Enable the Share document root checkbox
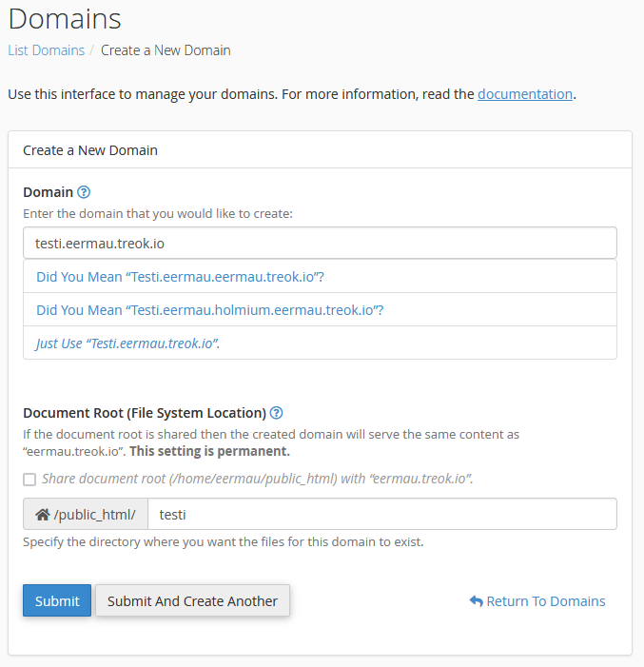The width and height of the screenshot is (644, 667). [29, 480]
